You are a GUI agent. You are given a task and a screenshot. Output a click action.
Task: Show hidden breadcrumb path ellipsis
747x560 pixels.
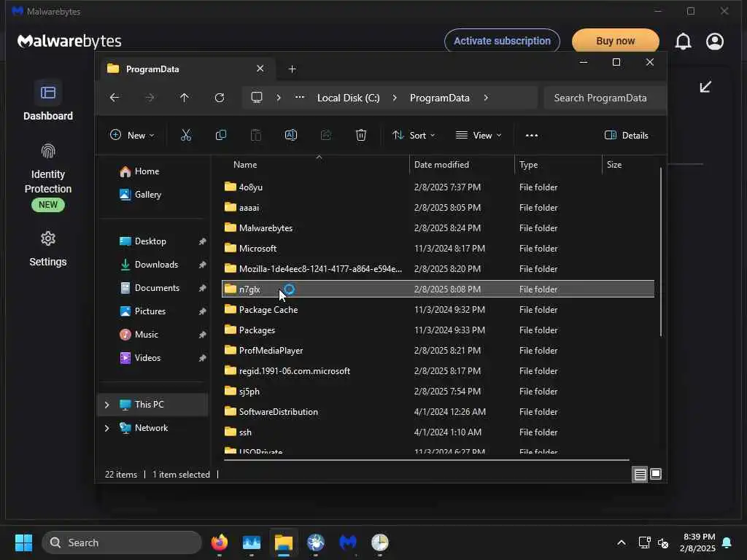point(300,97)
